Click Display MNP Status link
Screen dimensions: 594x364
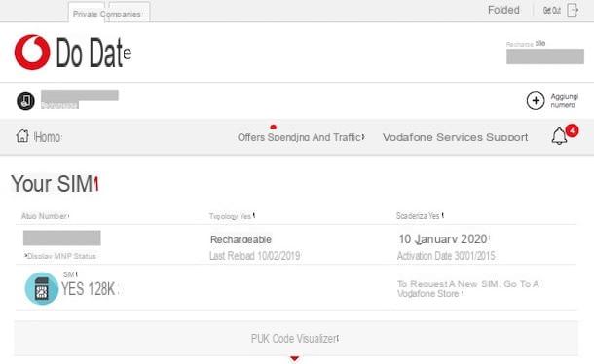(60, 256)
